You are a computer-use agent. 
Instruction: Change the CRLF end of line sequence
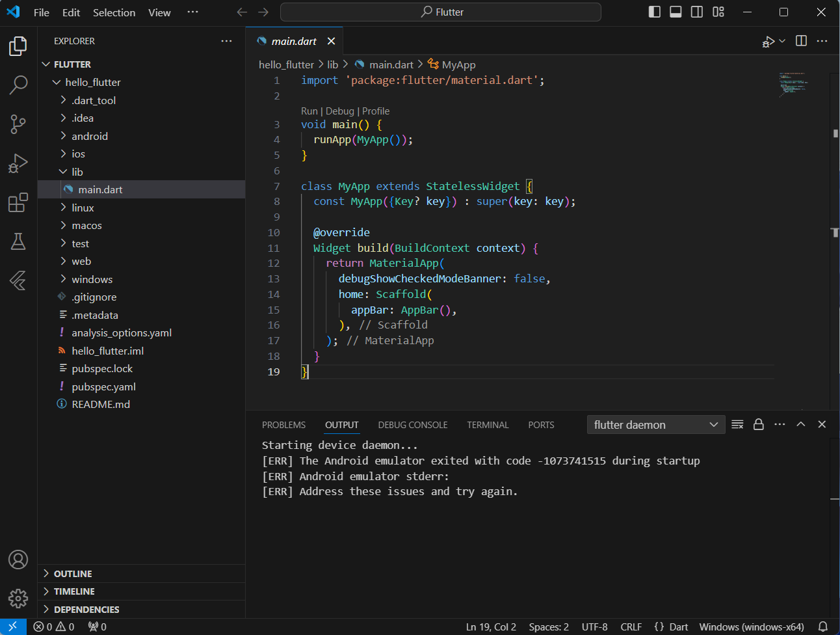(631, 627)
